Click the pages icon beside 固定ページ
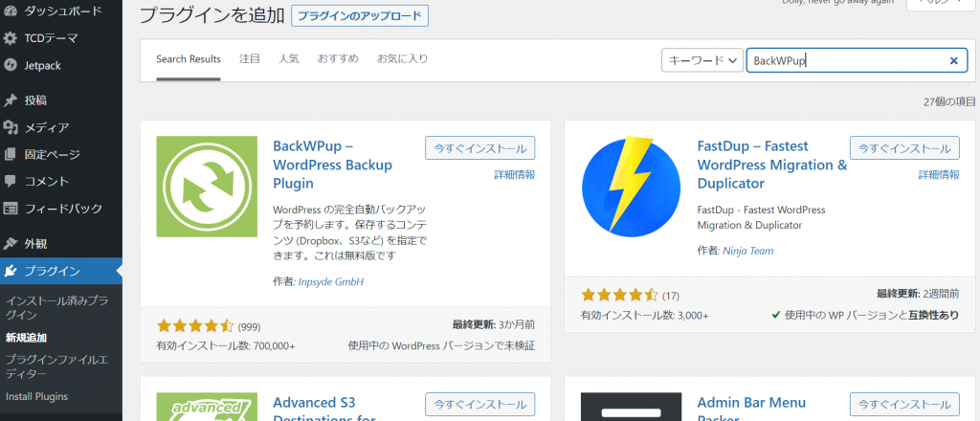Screen dimensions: 980x421 [x=10, y=154]
